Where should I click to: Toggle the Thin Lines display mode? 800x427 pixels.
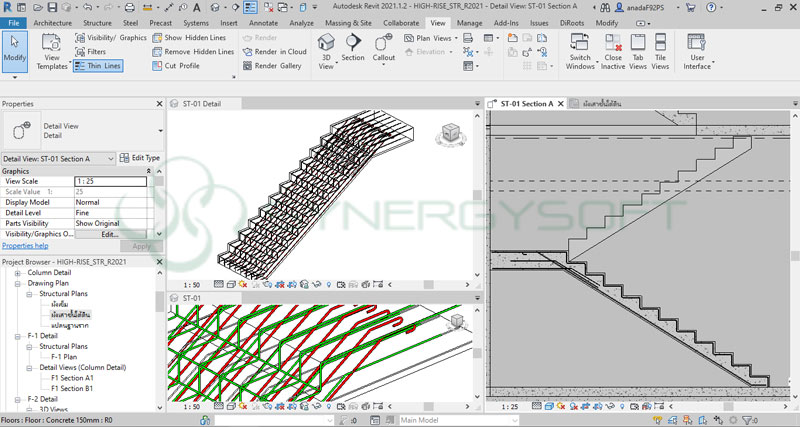(101, 65)
